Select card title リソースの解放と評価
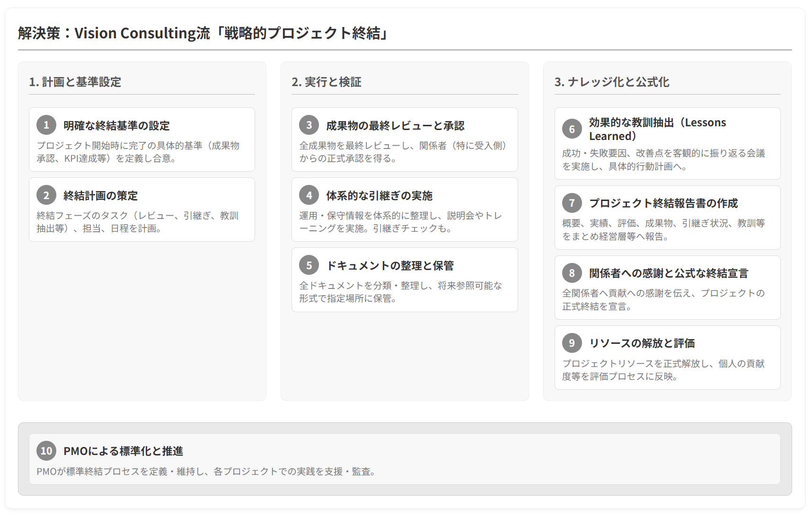The image size is (812, 516). tap(642, 343)
